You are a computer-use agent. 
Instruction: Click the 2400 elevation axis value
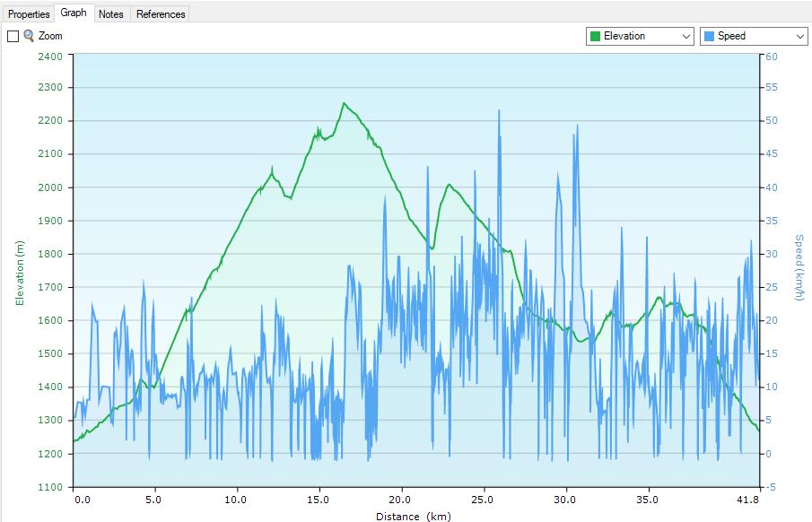[x=50, y=56]
